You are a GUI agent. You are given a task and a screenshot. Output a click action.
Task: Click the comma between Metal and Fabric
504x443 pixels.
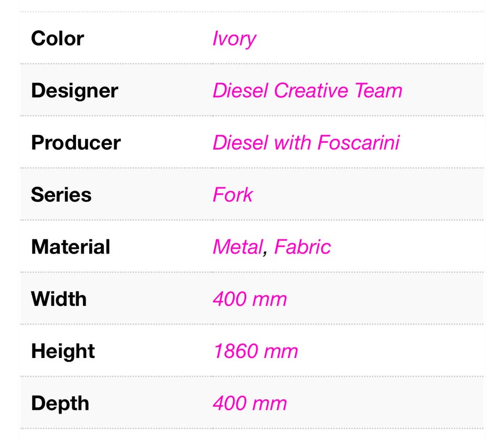pos(266,252)
